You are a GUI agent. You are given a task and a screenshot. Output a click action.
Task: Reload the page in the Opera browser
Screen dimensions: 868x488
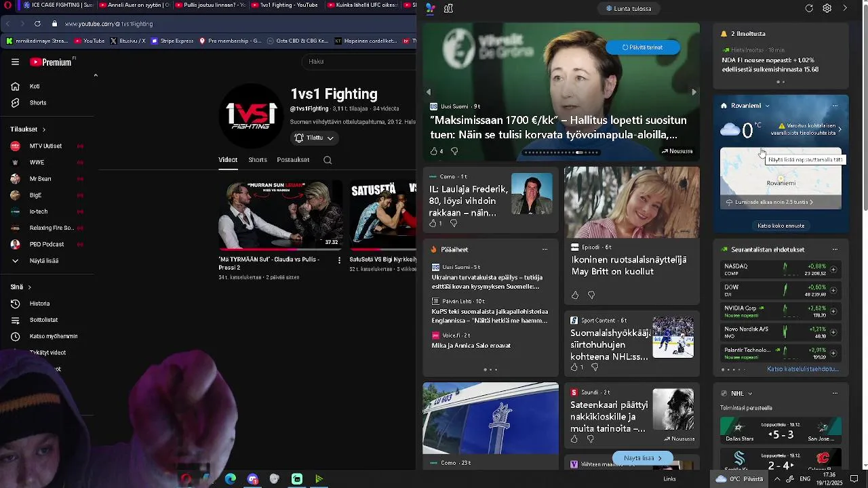[37, 24]
